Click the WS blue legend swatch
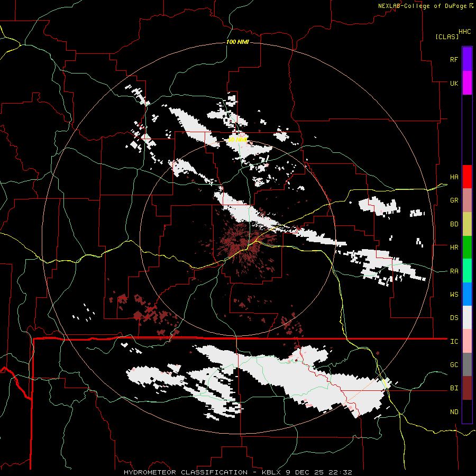 tap(467, 294)
